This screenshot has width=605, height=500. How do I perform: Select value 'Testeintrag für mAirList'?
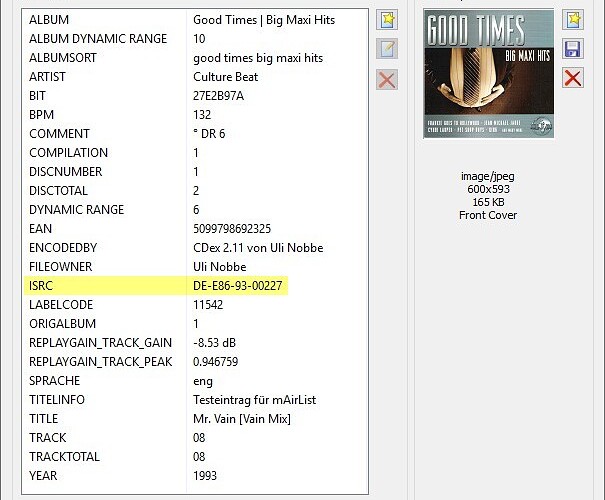point(255,400)
